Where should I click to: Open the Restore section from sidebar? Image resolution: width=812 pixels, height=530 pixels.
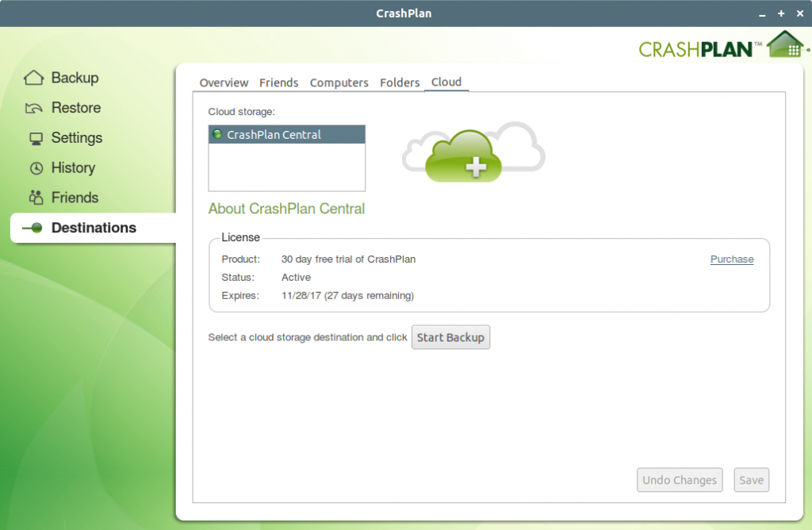pyautogui.click(x=34, y=107)
